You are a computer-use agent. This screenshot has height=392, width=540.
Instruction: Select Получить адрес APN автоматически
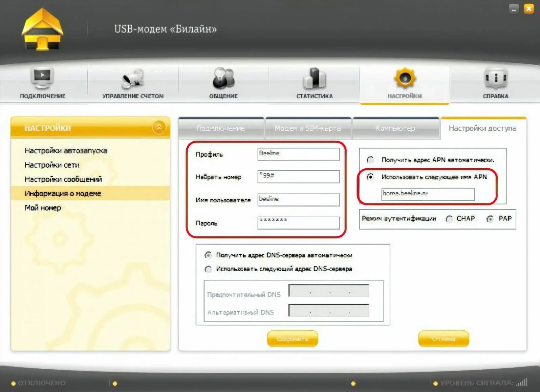pos(371,160)
